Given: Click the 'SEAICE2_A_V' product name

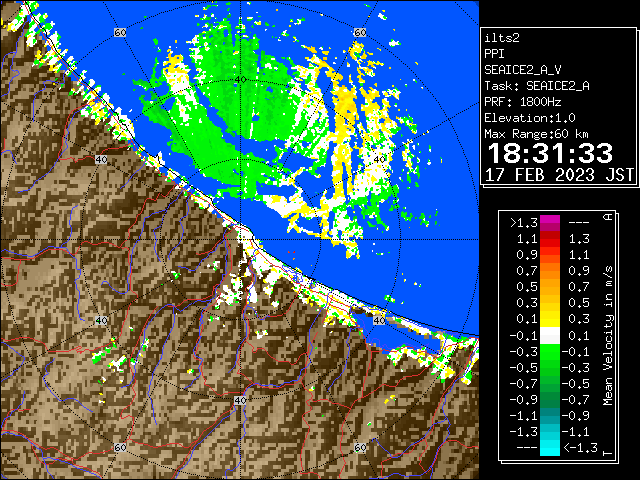Looking at the screenshot, I should pyautogui.click(x=523, y=70).
